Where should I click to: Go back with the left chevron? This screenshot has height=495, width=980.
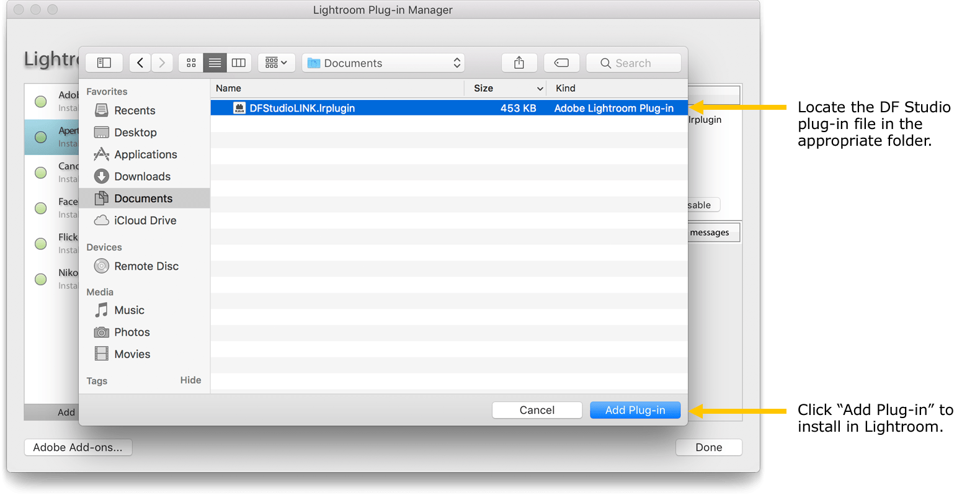(140, 63)
